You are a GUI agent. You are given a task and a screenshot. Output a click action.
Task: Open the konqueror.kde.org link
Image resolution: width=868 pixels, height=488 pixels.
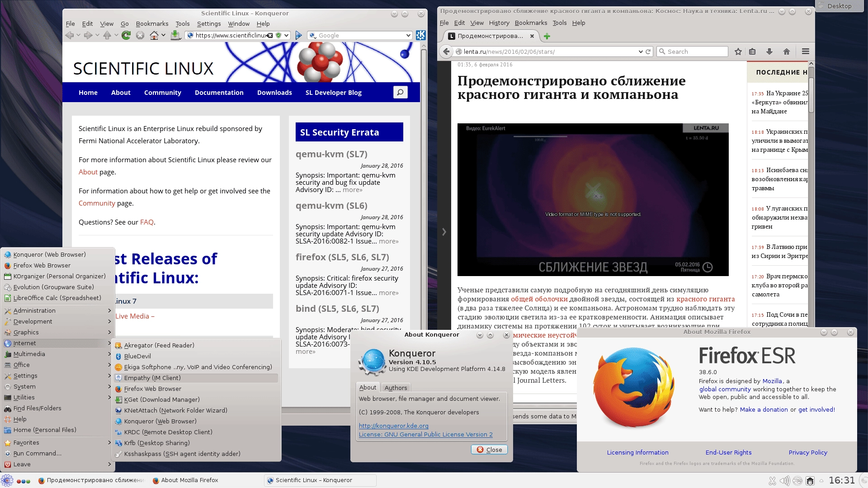pyautogui.click(x=393, y=426)
